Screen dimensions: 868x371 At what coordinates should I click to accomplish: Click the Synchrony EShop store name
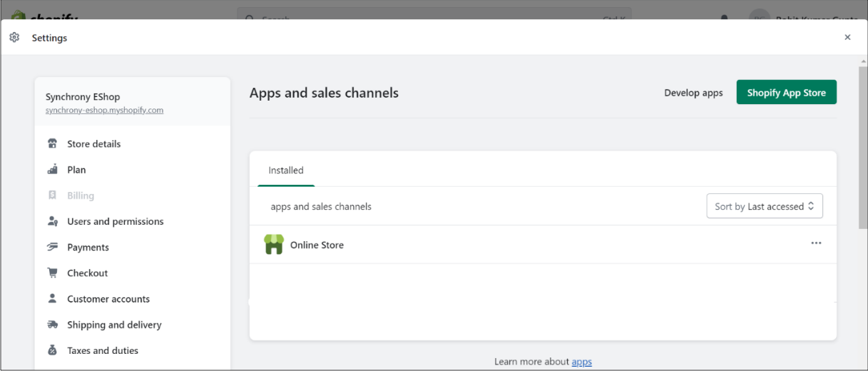(x=83, y=97)
